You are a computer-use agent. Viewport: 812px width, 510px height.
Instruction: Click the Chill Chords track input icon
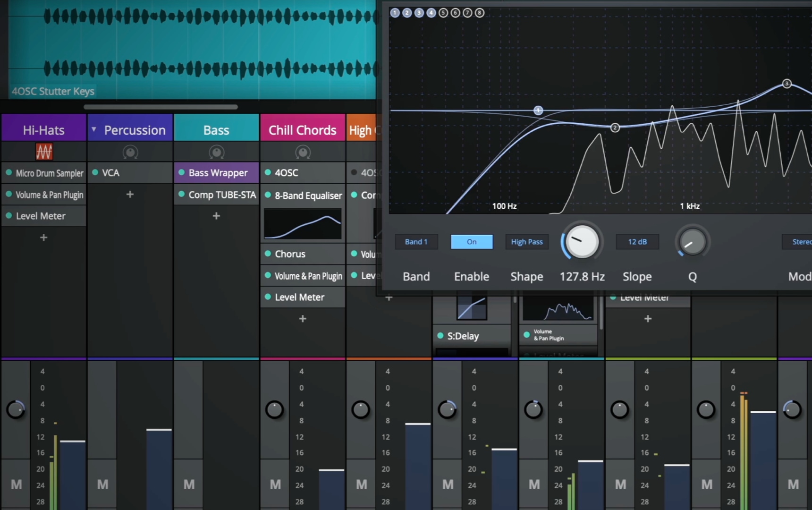(x=303, y=152)
